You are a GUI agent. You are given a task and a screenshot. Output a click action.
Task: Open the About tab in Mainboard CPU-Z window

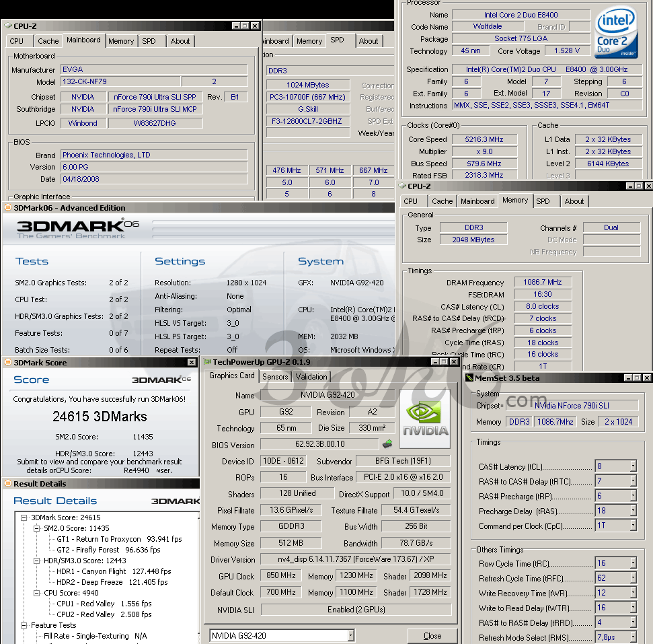(x=180, y=41)
